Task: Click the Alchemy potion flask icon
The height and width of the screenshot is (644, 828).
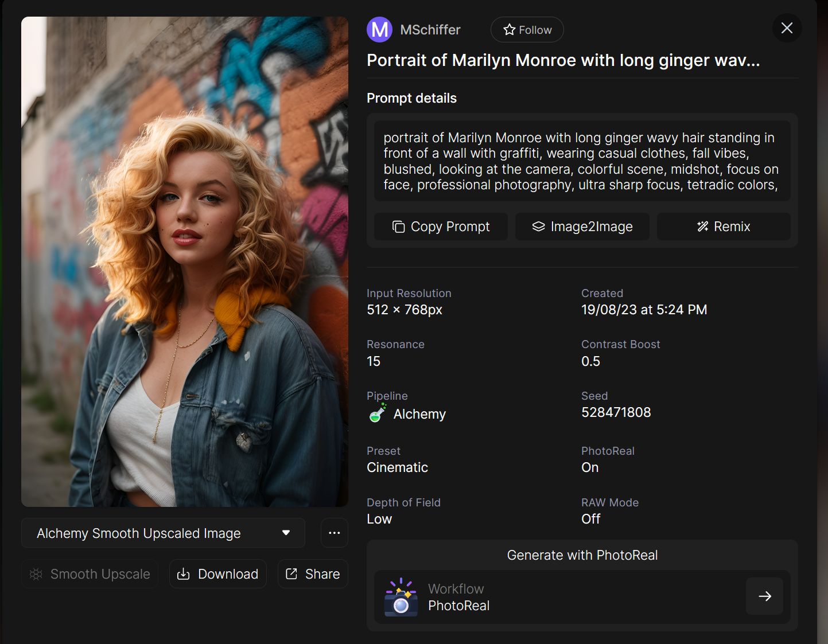Action: point(378,413)
